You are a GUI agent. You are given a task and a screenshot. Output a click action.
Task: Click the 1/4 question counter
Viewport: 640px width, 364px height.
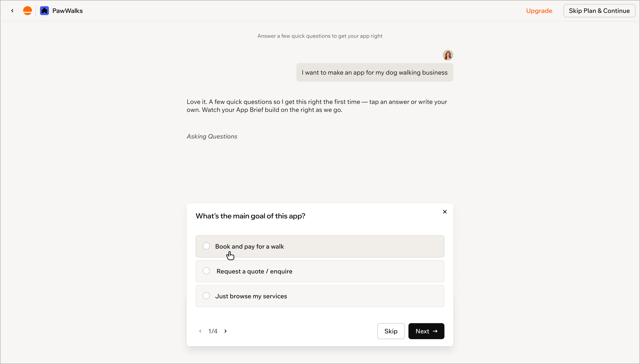click(x=213, y=331)
